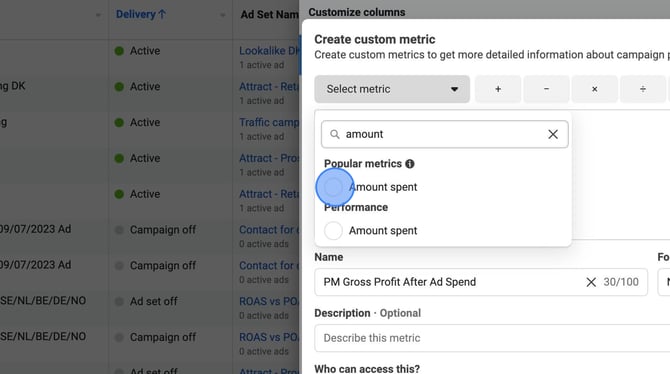
Task: Open the second ROAS vs PO ad set link
Action: (x=269, y=337)
